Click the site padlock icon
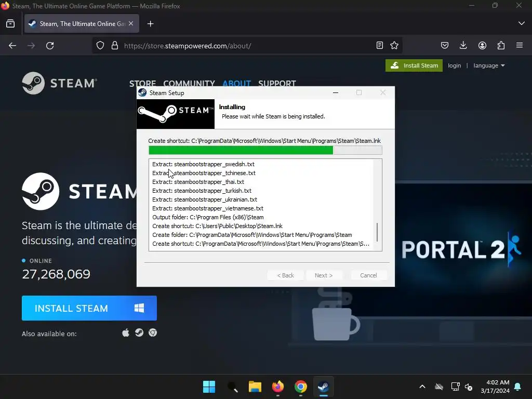The width and height of the screenshot is (532, 399). point(115,46)
